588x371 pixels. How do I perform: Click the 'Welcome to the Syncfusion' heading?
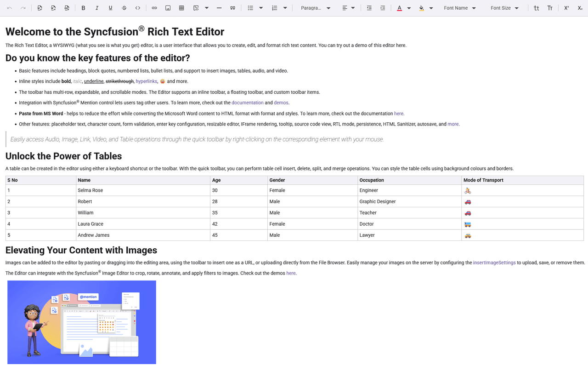[115, 31]
